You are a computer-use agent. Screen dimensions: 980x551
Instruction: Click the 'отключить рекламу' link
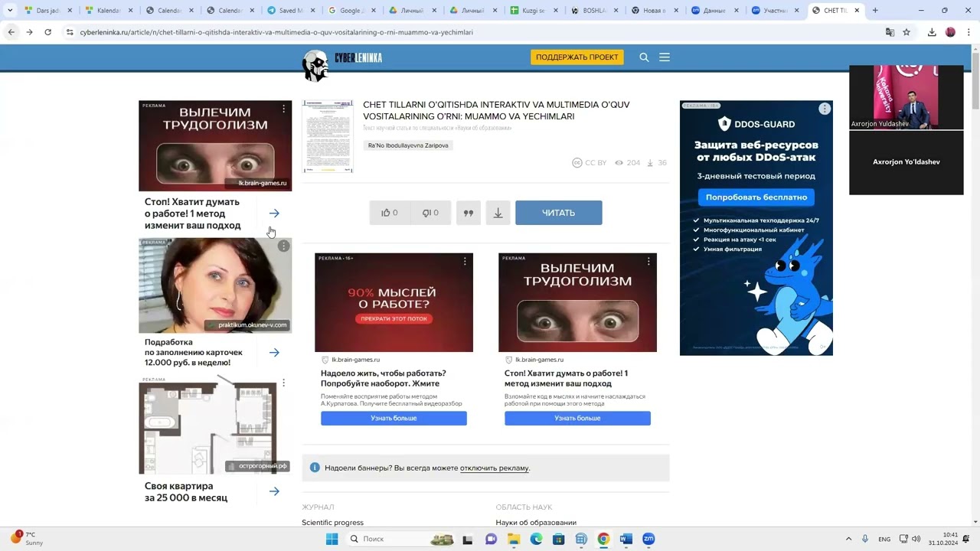click(495, 468)
